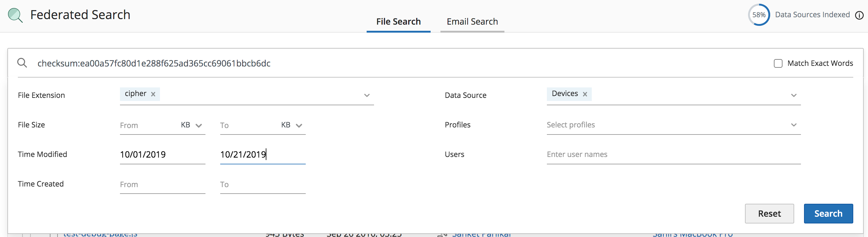Click the Federated Search magnifier logo
868x237 pixels.
click(x=15, y=15)
